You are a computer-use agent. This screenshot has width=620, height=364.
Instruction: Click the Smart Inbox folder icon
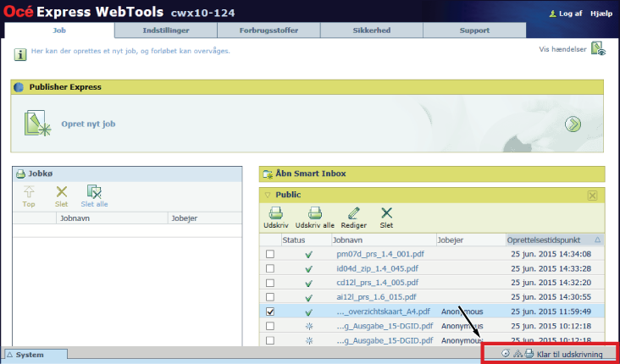click(x=268, y=174)
